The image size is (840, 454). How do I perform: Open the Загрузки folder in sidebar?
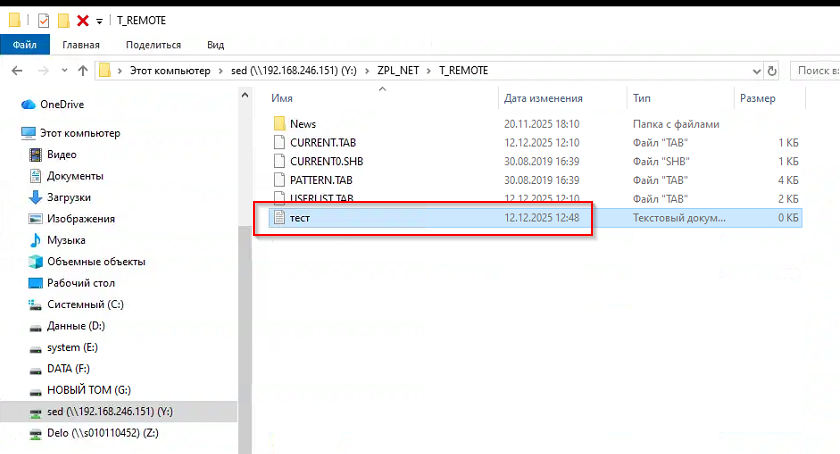coord(68,197)
